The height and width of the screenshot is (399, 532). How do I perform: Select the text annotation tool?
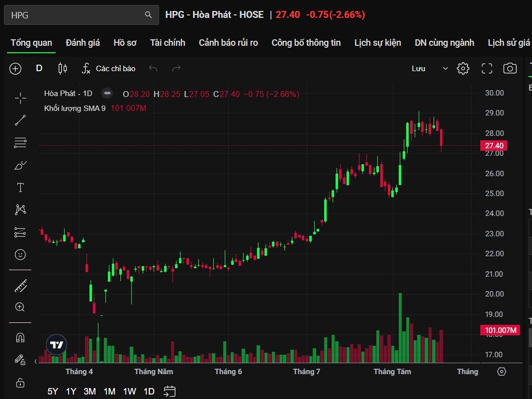point(20,188)
